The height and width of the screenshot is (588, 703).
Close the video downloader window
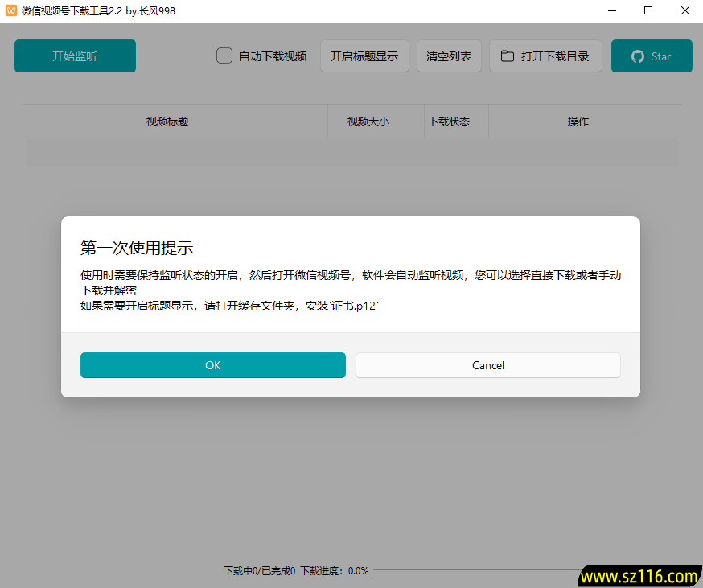684,11
